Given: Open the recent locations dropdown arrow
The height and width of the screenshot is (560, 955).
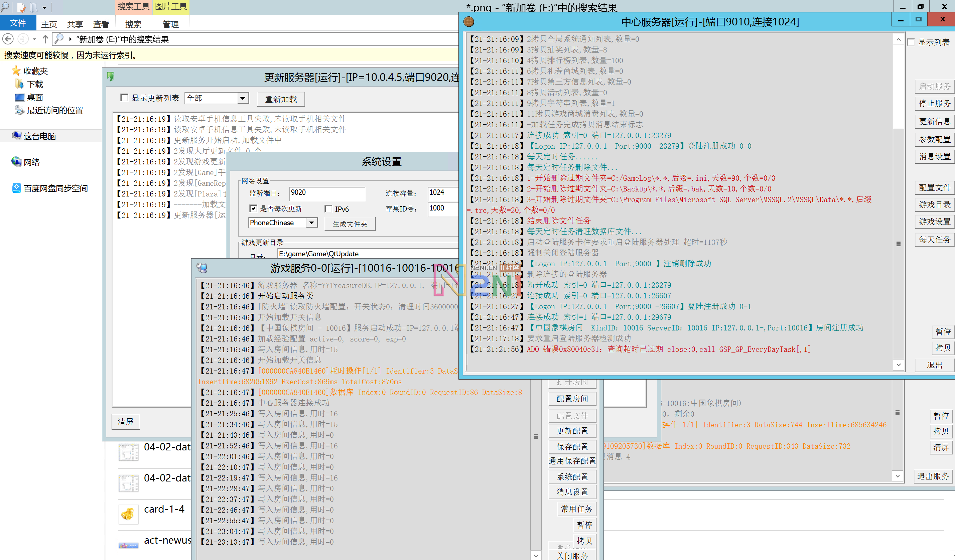Looking at the screenshot, I should (34, 39).
